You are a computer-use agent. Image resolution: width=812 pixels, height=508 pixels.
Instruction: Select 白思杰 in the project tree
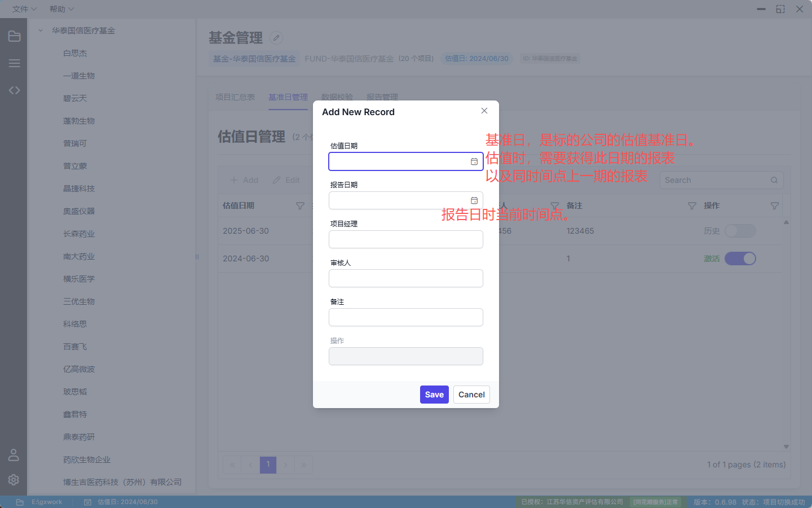point(75,53)
